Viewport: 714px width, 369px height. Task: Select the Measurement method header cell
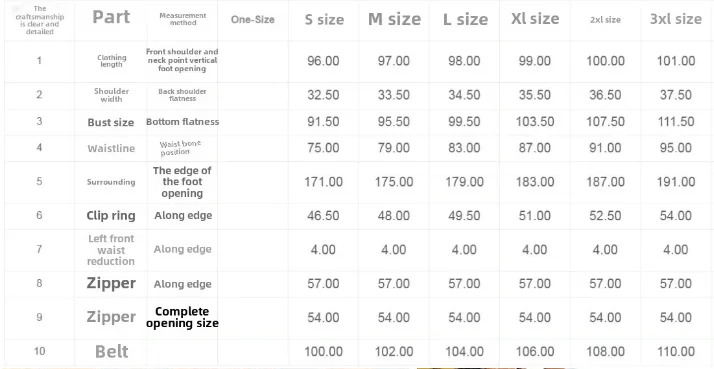tap(183, 19)
